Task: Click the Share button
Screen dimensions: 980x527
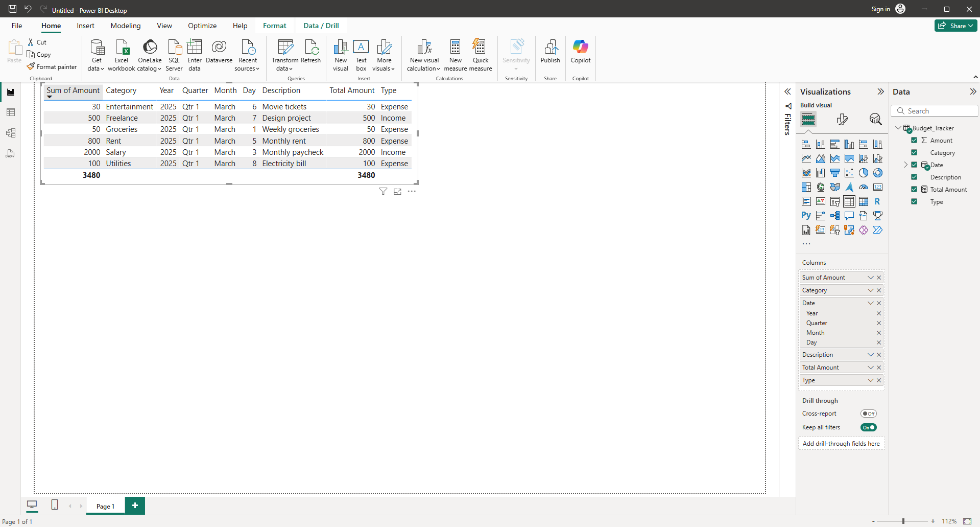Action: point(955,26)
